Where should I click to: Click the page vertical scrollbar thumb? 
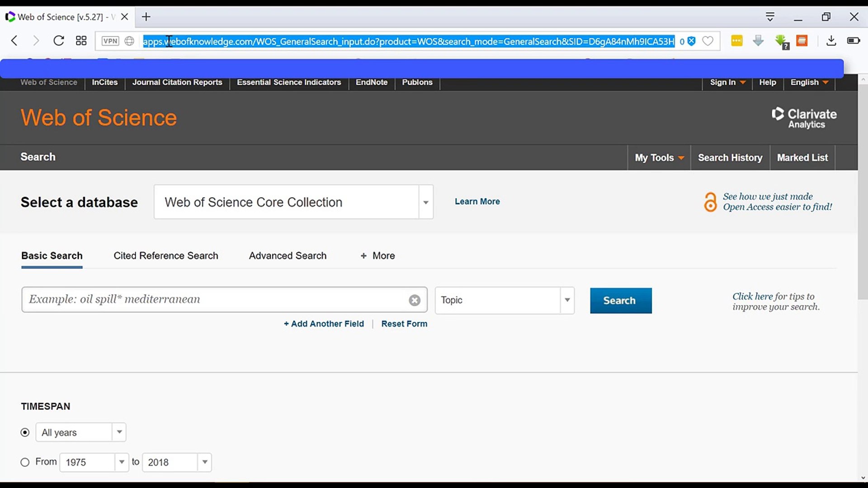point(863,192)
